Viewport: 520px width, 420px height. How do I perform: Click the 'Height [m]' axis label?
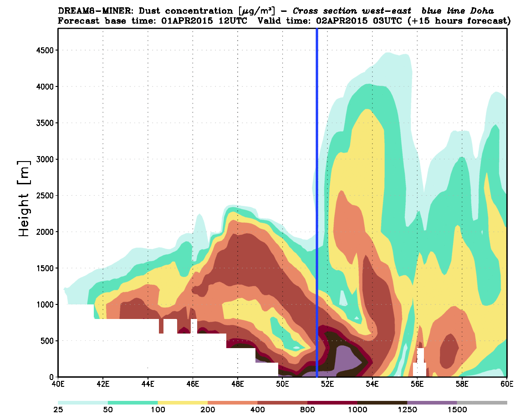(x=24, y=198)
